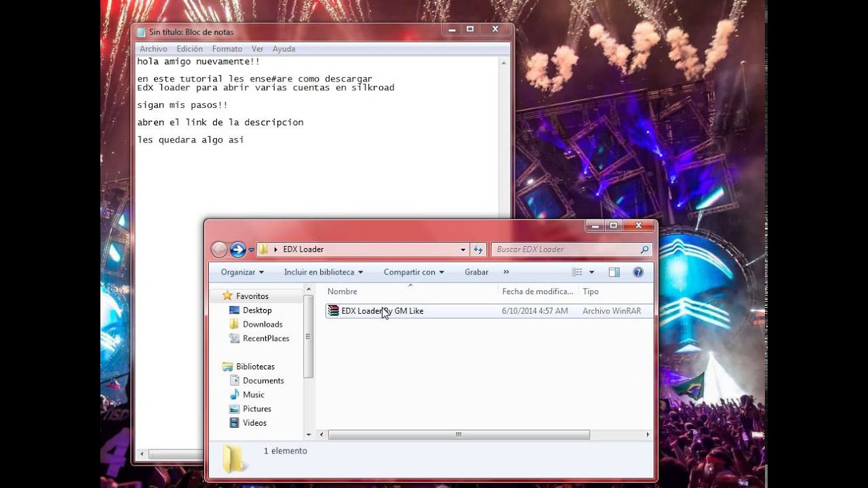Image resolution: width=868 pixels, height=488 pixels.
Task: Click the 1 elemento status text
Action: click(285, 451)
